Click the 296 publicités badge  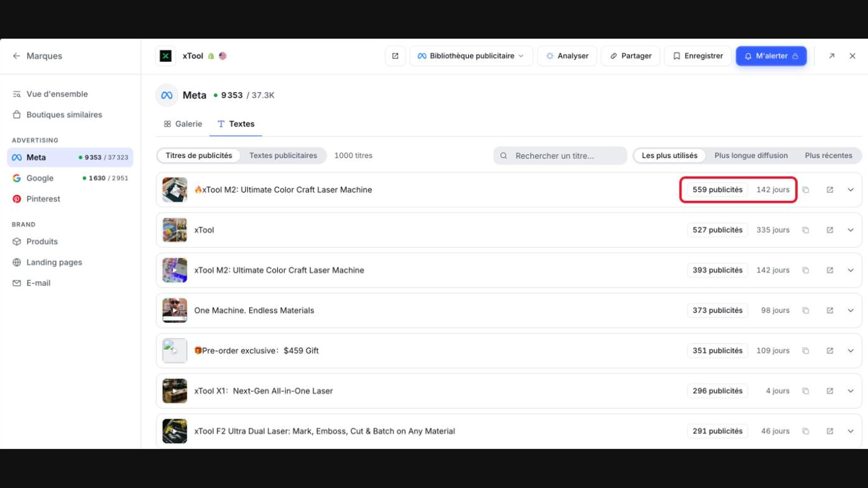717,391
